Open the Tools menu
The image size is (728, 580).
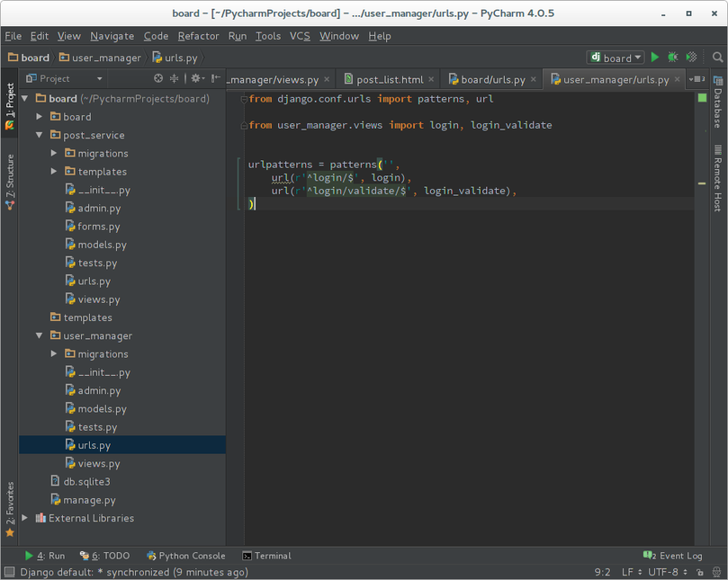point(268,36)
